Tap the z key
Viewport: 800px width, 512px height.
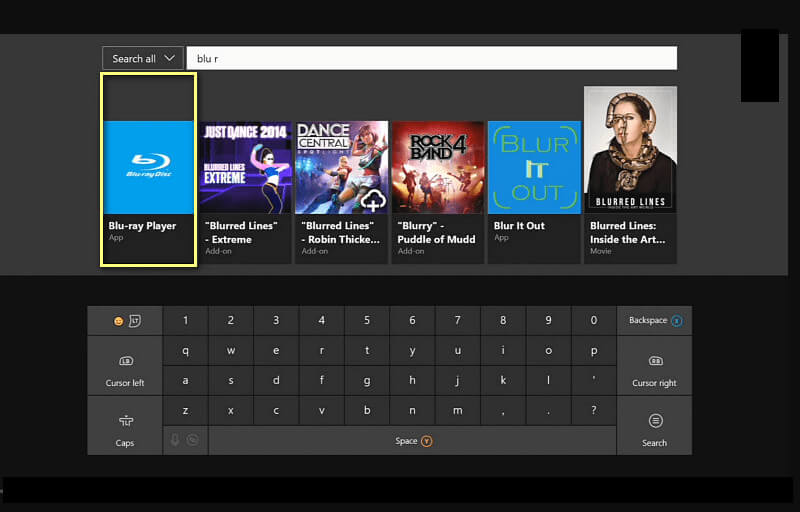coord(185,411)
